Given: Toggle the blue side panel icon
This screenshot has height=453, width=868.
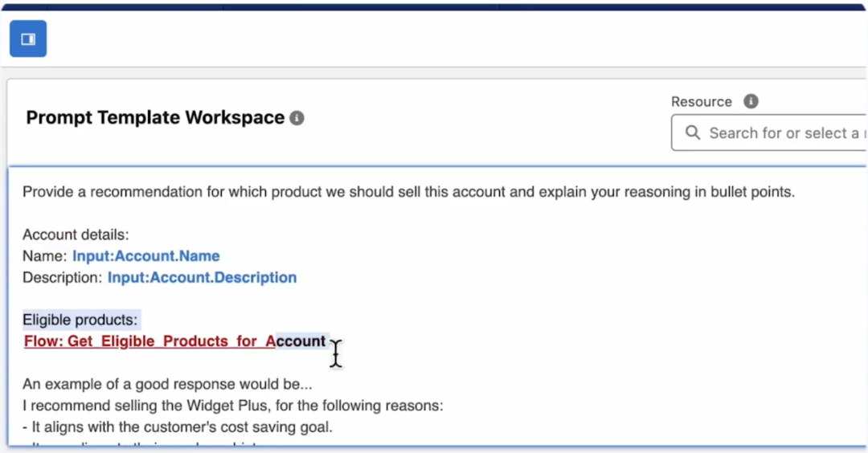Looking at the screenshot, I should pos(28,39).
